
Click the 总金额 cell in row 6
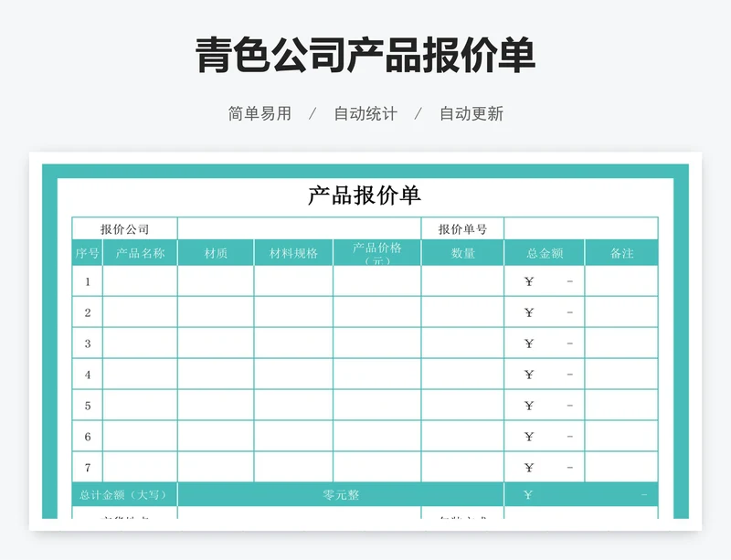pyautogui.click(x=544, y=436)
